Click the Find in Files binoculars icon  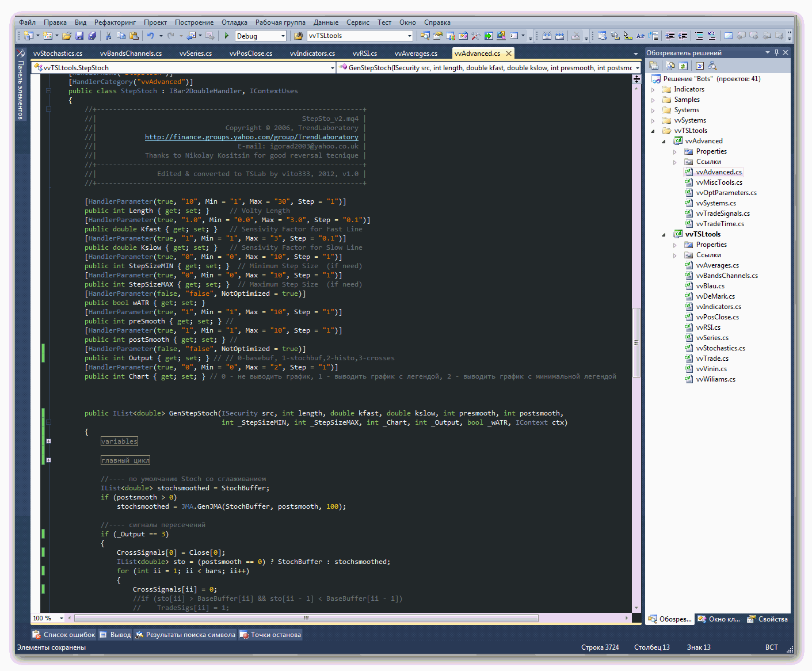[298, 36]
